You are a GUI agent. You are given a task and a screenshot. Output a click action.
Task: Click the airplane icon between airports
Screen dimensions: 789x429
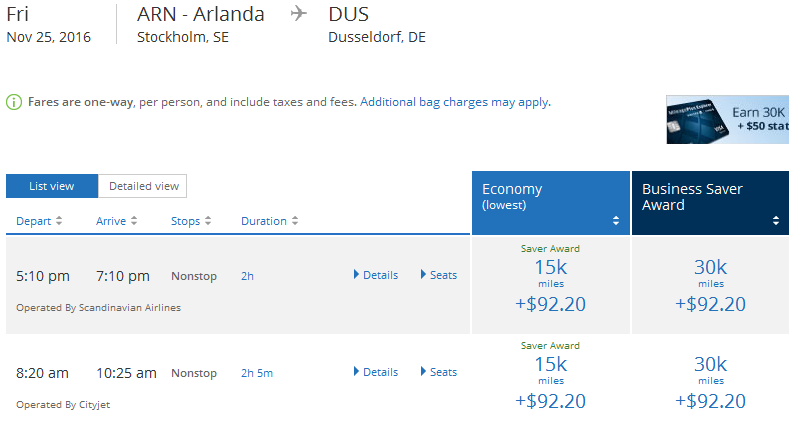click(298, 14)
